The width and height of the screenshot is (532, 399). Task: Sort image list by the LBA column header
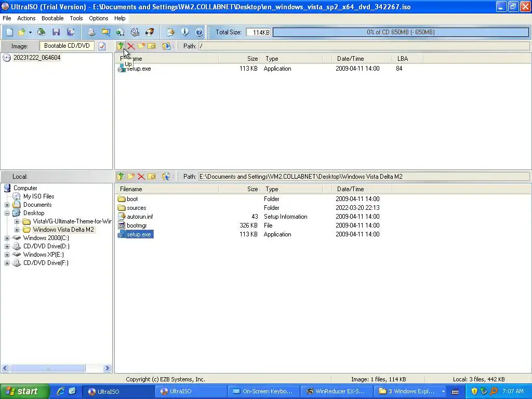click(x=407, y=59)
